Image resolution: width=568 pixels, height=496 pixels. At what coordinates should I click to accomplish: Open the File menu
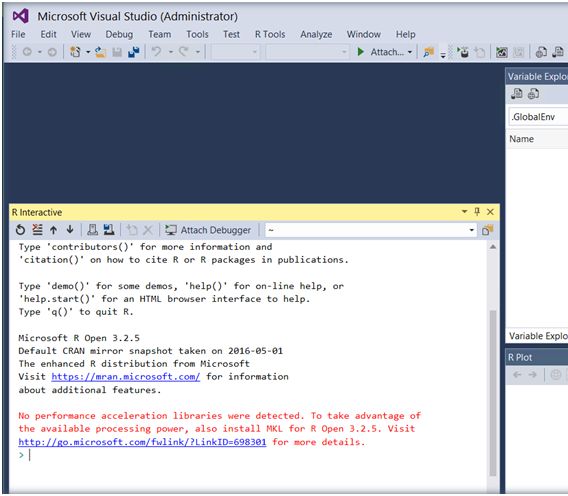18,34
